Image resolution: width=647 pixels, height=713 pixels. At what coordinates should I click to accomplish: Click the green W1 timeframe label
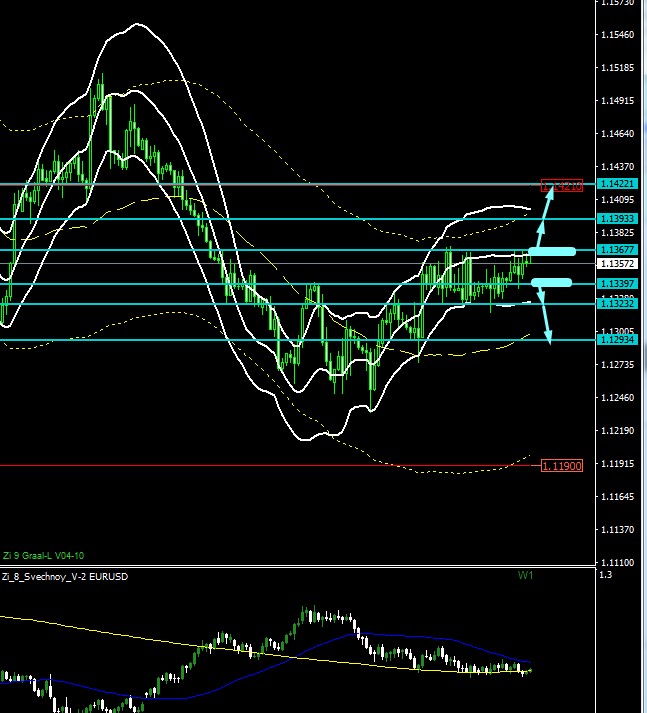point(525,576)
